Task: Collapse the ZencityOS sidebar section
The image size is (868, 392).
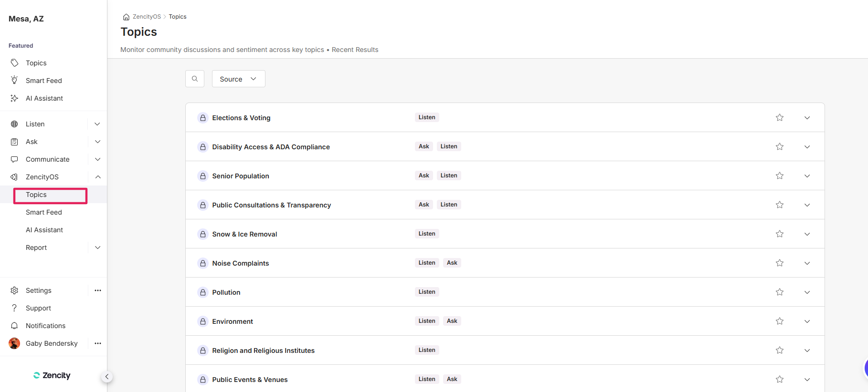Action: pyautogui.click(x=97, y=177)
